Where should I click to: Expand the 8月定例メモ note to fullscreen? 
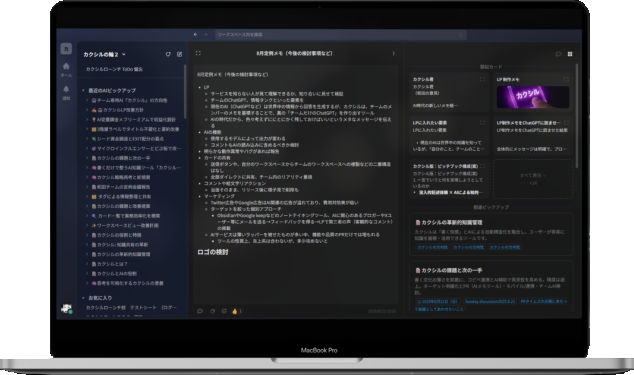[198, 53]
